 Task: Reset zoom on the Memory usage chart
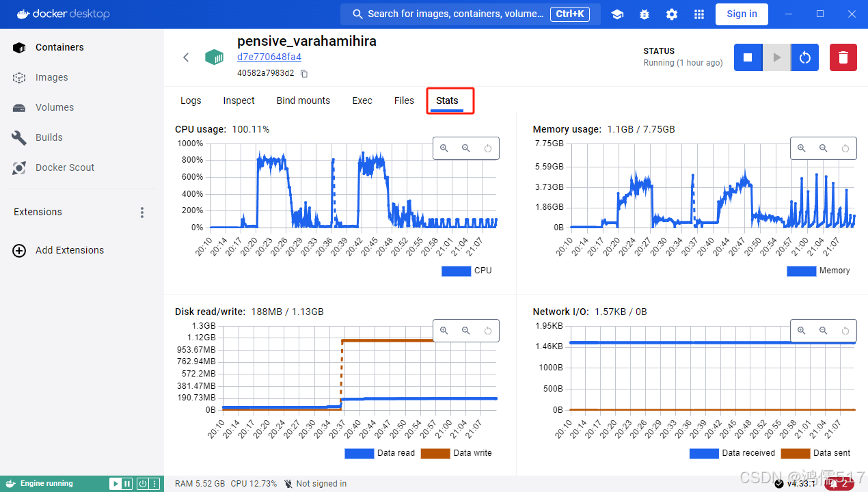pyautogui.click(x=845, y=148)
